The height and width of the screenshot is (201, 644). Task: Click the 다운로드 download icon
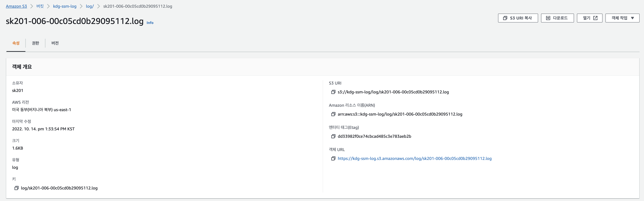coord(548,18)
